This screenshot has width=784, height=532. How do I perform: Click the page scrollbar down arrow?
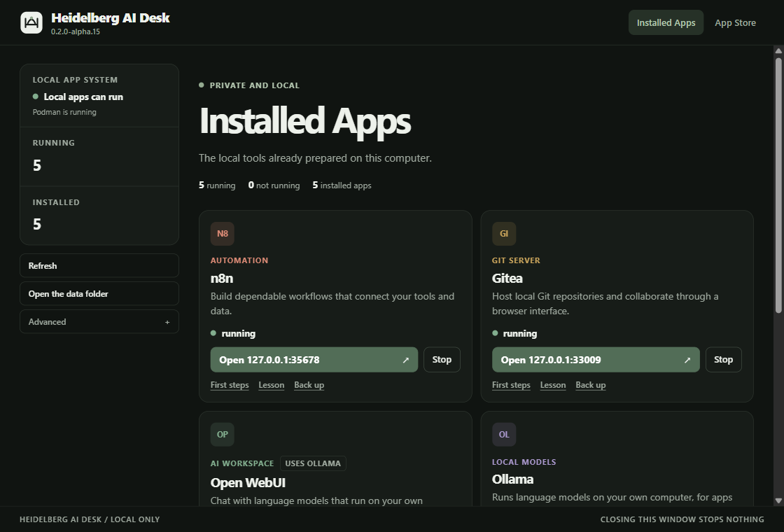tap(778, 500)
